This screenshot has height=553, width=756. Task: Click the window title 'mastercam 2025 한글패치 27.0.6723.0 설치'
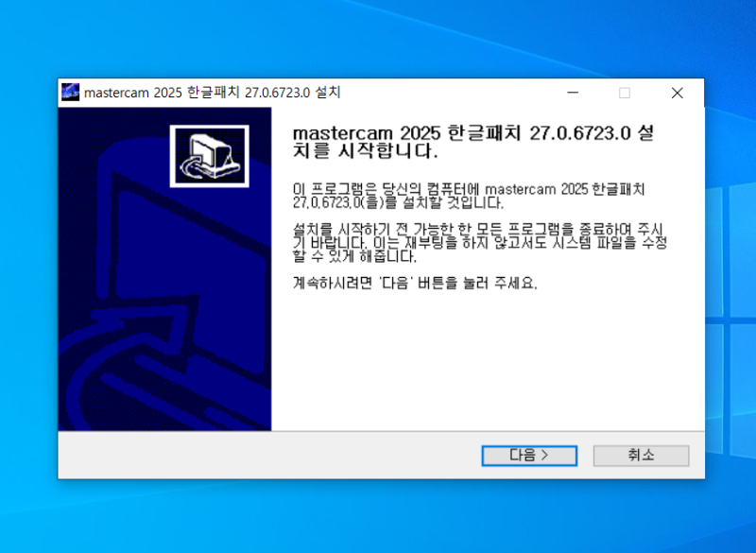tap(212, 92)
